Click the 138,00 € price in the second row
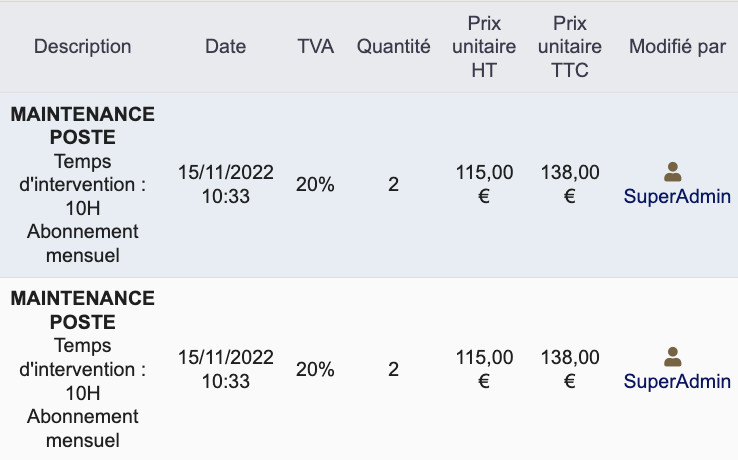This screenshot has height=460, width=738. click(570, 369)
